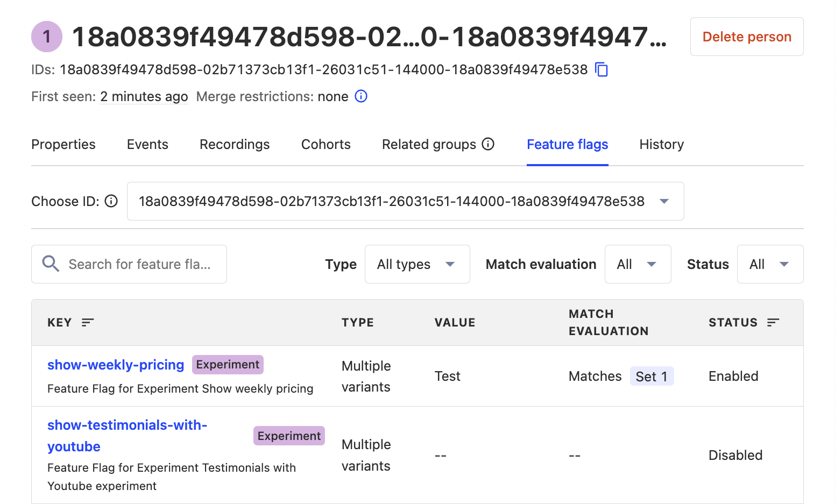Viewport: 835px width, 504px height.
Task: Sort the table by the KEY column icon
Action: tap(88, 322)
